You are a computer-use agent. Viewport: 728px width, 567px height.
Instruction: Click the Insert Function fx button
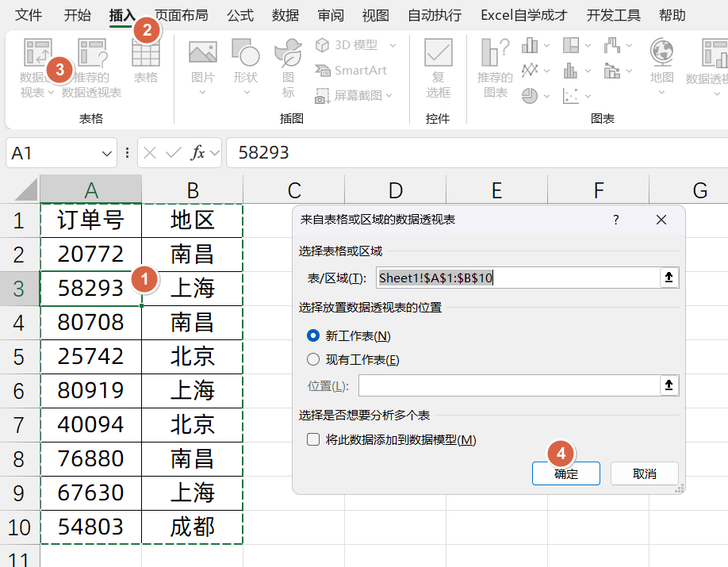point(197,152)
